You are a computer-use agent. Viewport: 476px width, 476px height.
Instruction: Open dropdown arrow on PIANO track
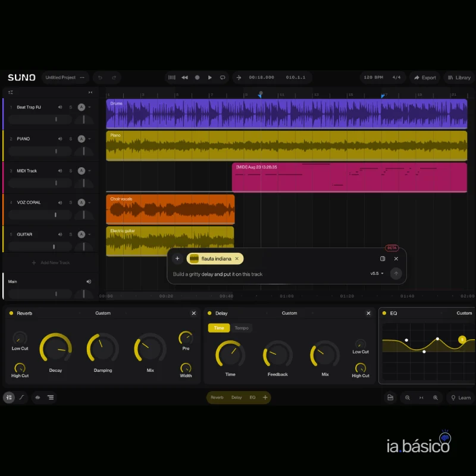click(x=90, y=139)
